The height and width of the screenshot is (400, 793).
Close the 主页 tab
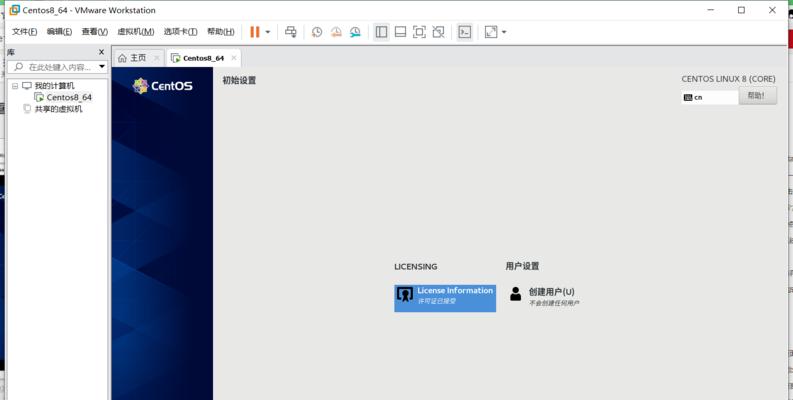coord(156,58)
